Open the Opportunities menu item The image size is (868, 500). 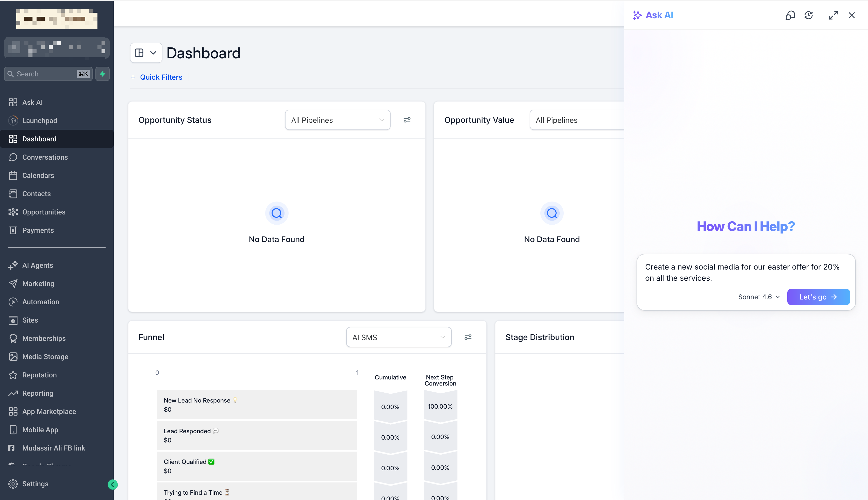44,212
